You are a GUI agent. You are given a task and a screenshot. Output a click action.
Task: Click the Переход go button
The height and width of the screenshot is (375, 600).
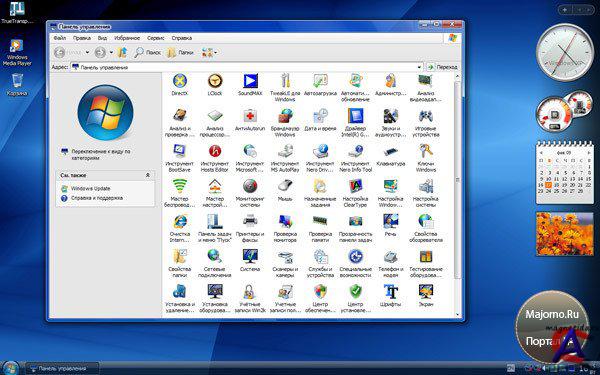click(x=442, y=67)
